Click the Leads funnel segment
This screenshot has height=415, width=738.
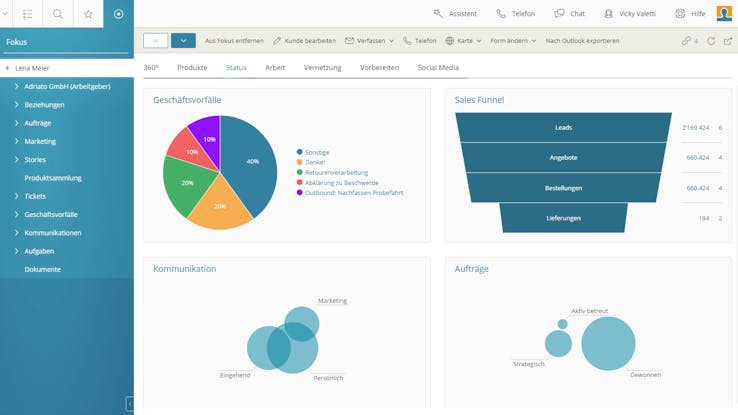[x=563, y=128]
